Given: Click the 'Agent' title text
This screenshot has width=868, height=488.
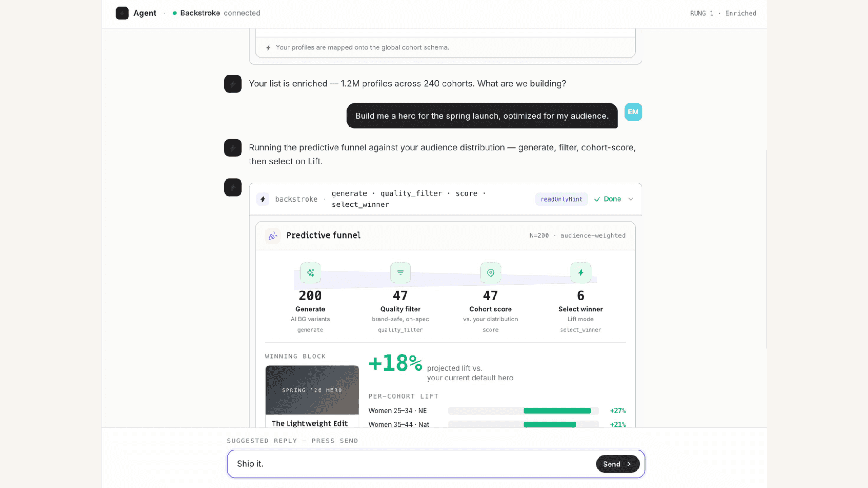Looking at the screenshot, I should (145, 13).
